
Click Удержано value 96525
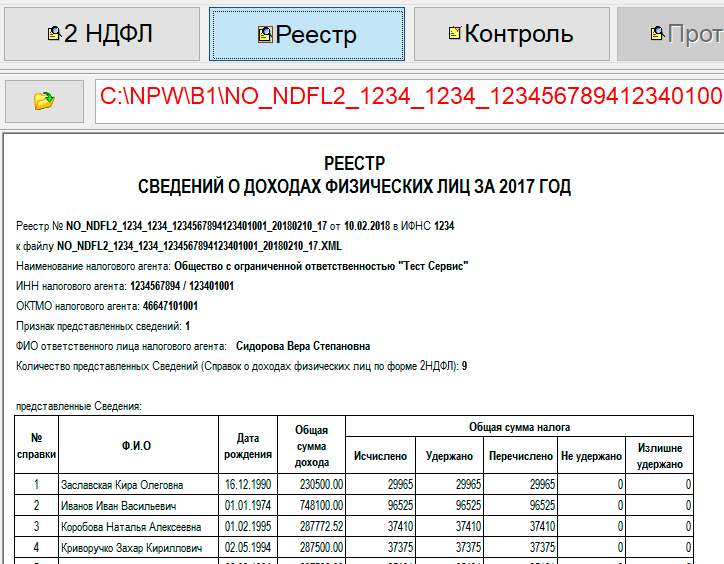coord(468,505)
